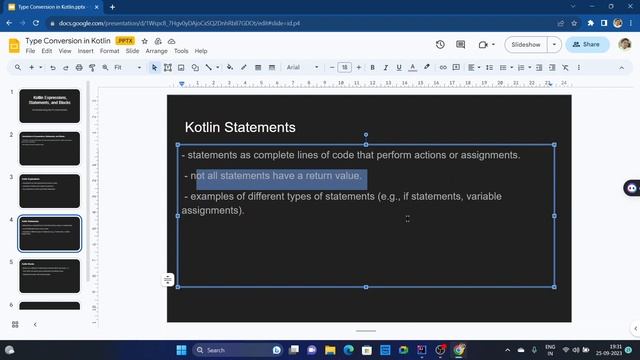The image size is (640, 360).
Task: Open new slide layout dropdown arrow
Action: click(40, 67)
